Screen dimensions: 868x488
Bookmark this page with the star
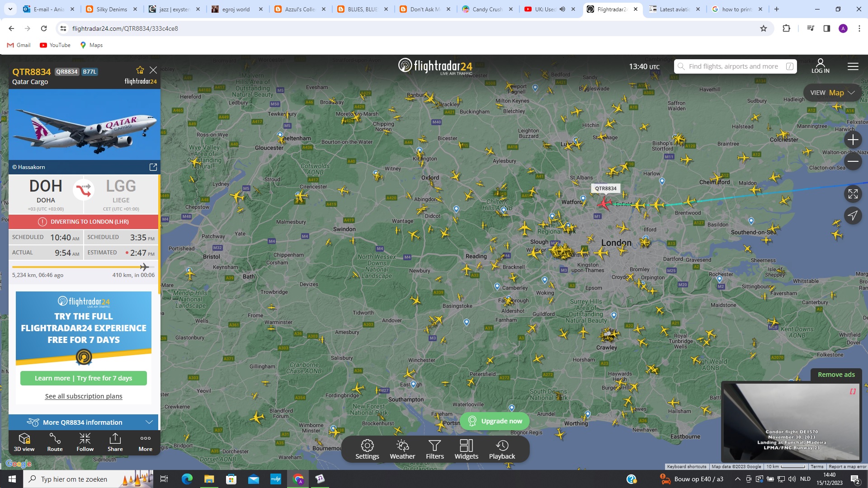(x=764, y=28)
